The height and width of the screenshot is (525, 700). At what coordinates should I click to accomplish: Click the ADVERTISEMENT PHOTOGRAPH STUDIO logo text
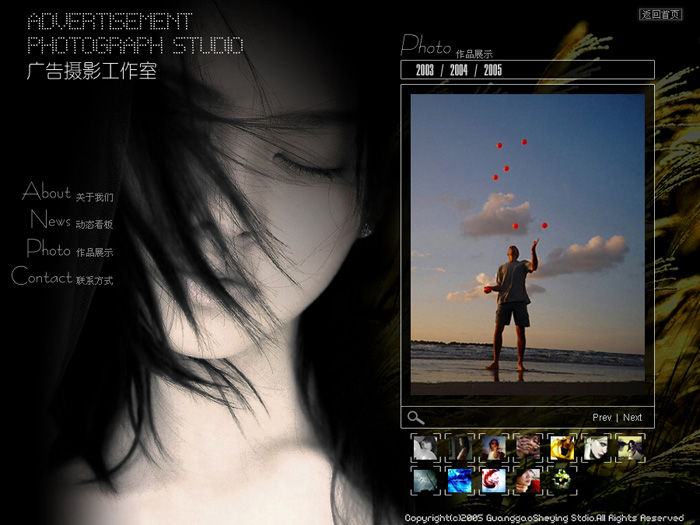[135, 33]
